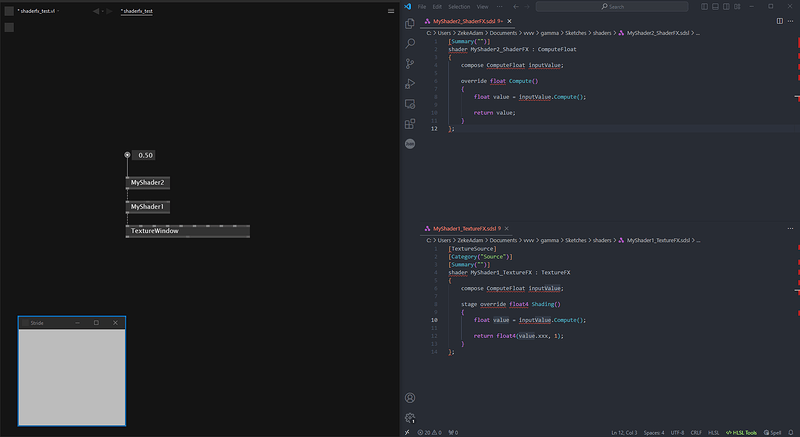
Task: Open More Actions for the lower editor group
Action: tap(790, 228)
